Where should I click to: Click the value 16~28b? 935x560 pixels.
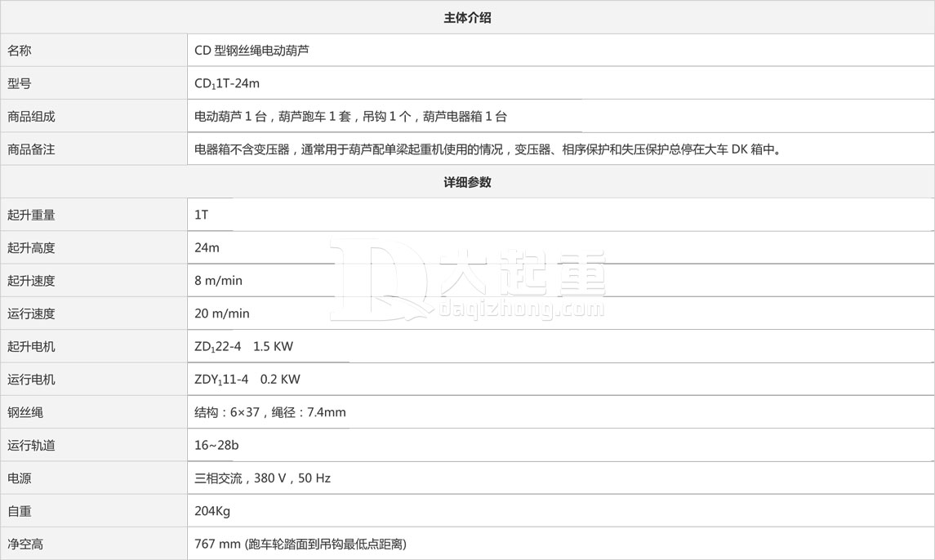216,445
